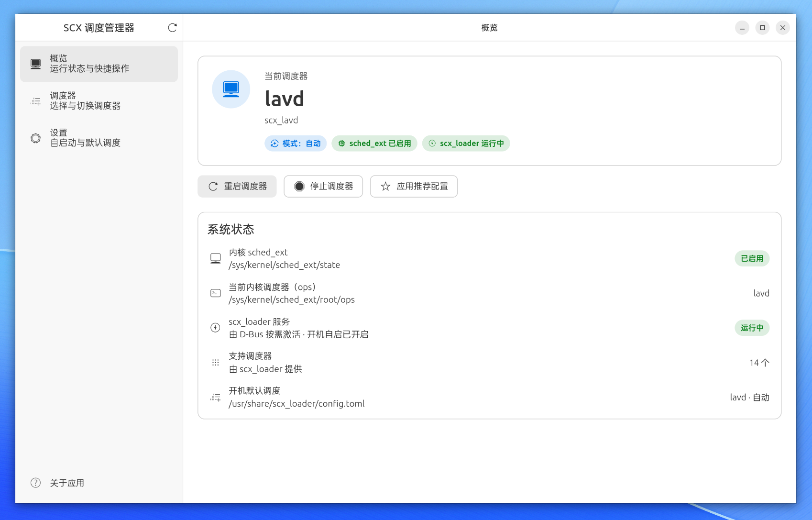Click the lavd · 自动 value
The height and width of the screenshot is (520, 812).
pyautogui.click(x=750, y=398)
